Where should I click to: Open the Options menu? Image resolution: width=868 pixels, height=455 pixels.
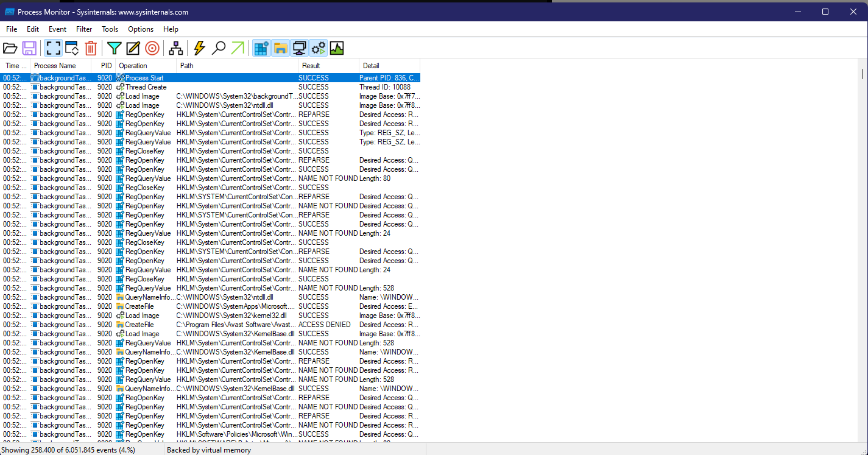[x=141, y=29]
